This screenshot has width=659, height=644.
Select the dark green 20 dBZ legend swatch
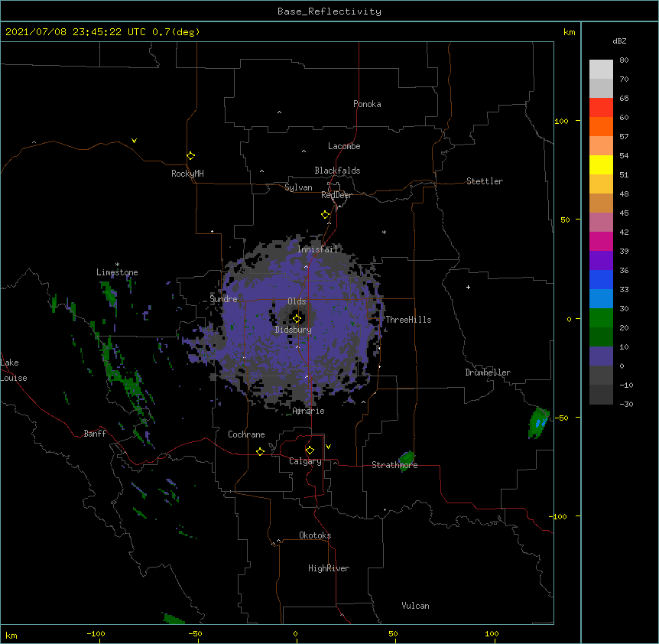[x=601, y=337]
